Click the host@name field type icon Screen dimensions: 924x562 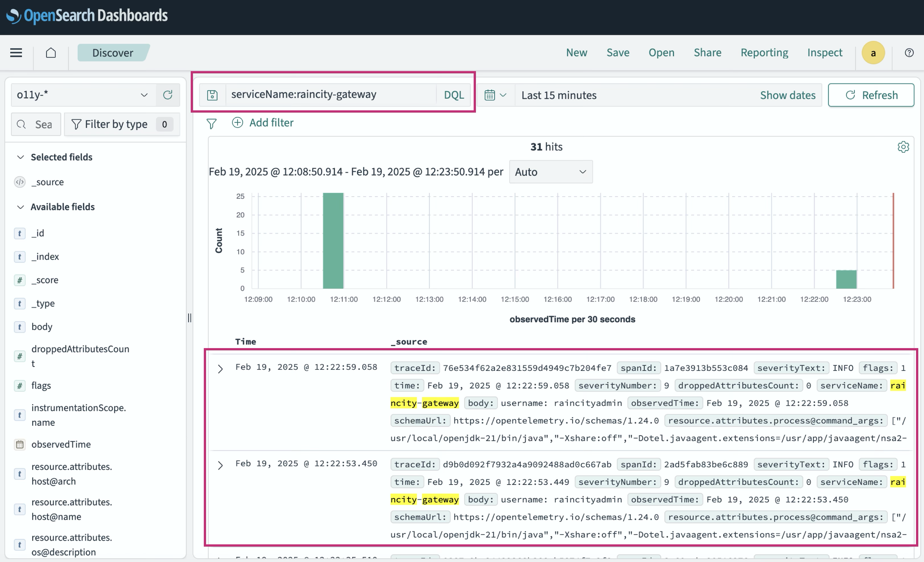click(x=20, y=510)
